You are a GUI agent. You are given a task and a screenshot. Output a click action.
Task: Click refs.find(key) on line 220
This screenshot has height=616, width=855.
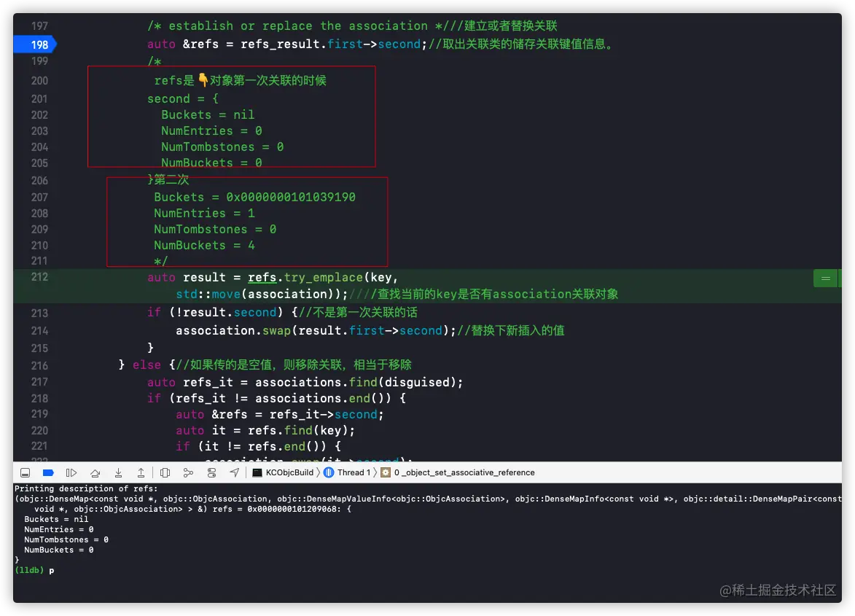(298, 431)
